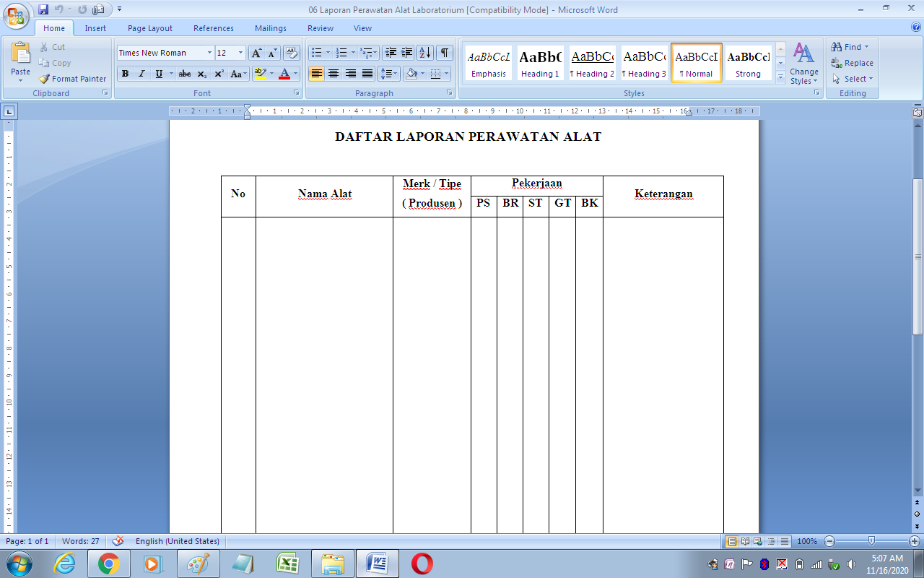Toggle italic formatting

pyautogui.click(x=141, y=73)
